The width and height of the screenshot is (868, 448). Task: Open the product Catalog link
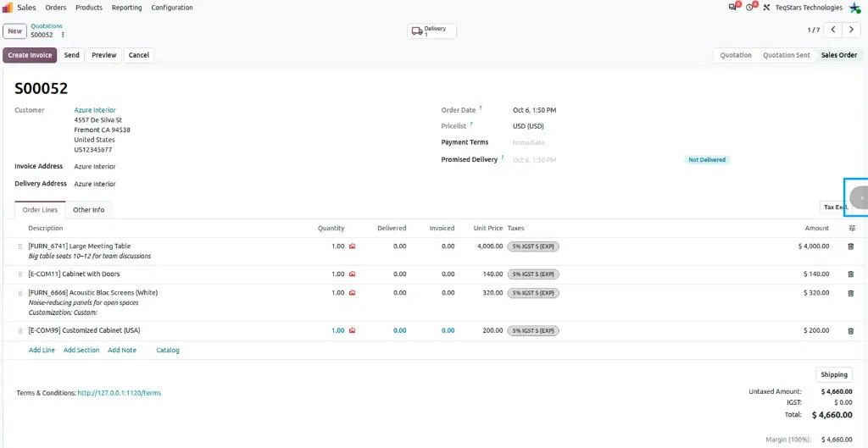(168, 350)
